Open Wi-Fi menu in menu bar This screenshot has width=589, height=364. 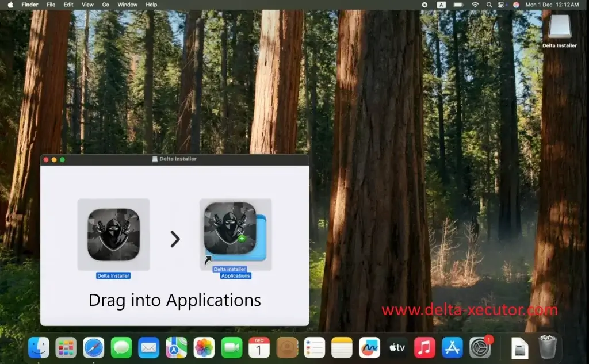(475, 5)
